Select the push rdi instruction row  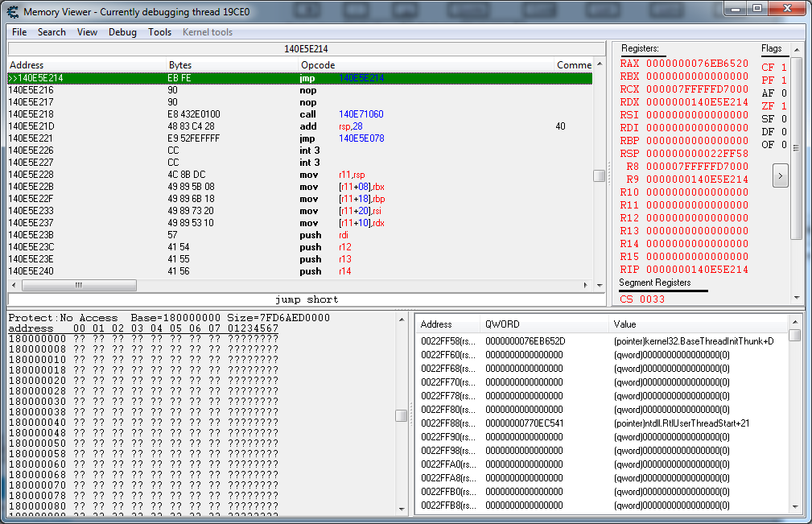(300, 235)
